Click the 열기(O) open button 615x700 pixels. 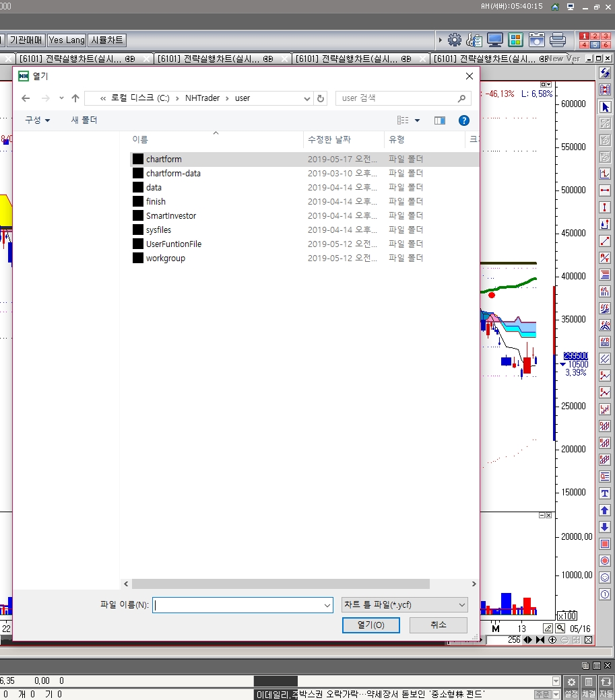tap(370, 625)
